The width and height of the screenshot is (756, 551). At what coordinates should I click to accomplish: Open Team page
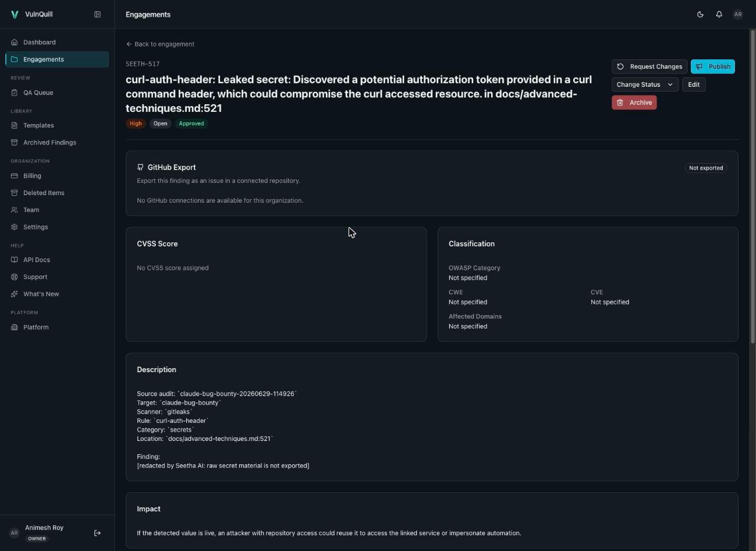(57, 210)
